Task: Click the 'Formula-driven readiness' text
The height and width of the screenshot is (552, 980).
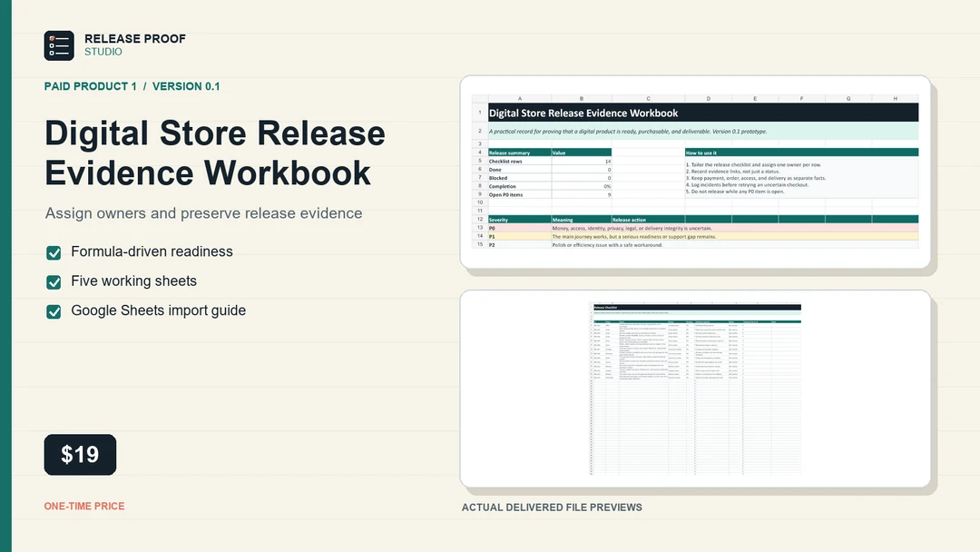Action: 152,251
